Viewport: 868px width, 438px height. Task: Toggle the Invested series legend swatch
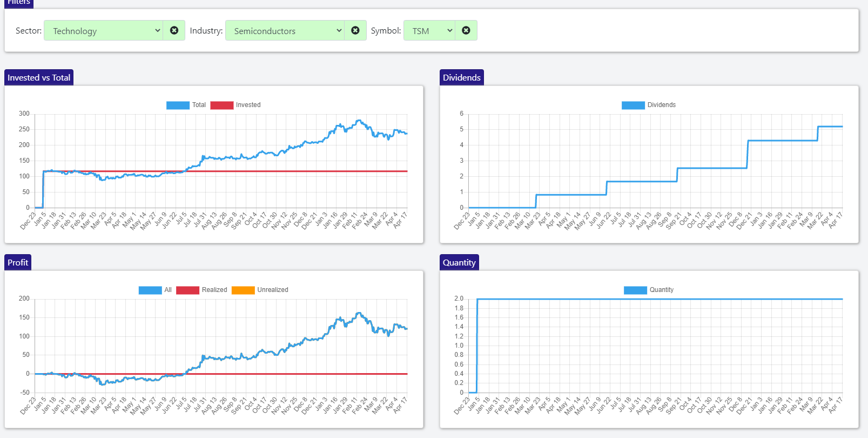coord(221,105)
